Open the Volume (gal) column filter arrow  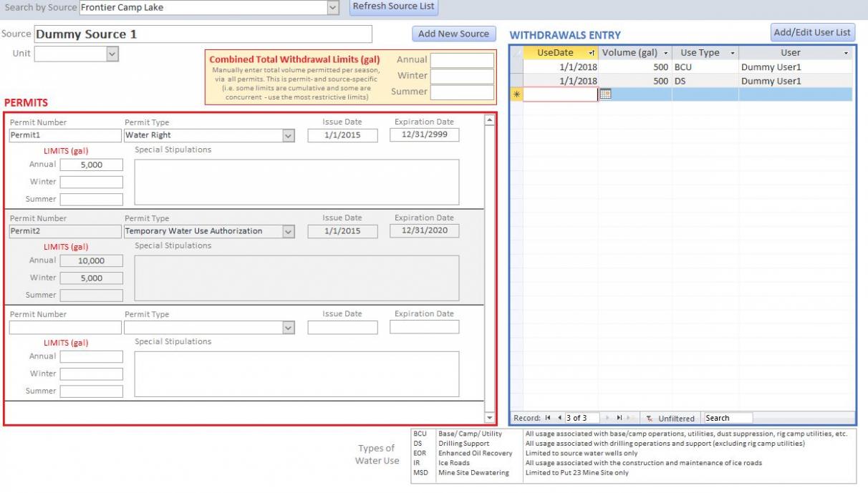click(x=666, y=53)
